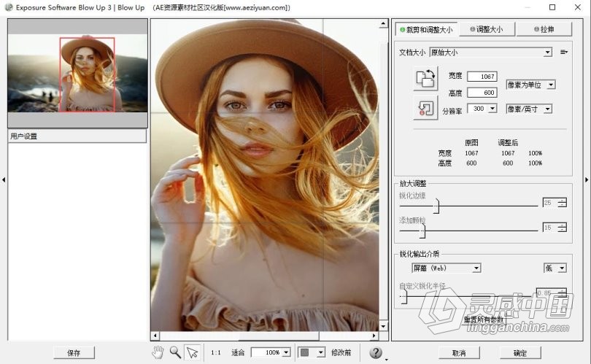Click the 自定义锐化半径 slider handle
This screenshot has width=591, height=364.
pos(404,297)
